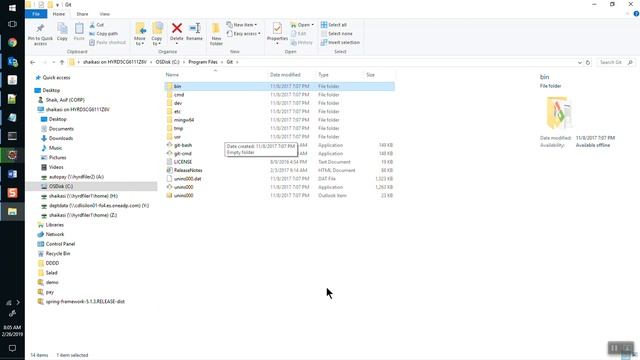Click the red Delete icon
640x360 pixels.
click(177, 28)
